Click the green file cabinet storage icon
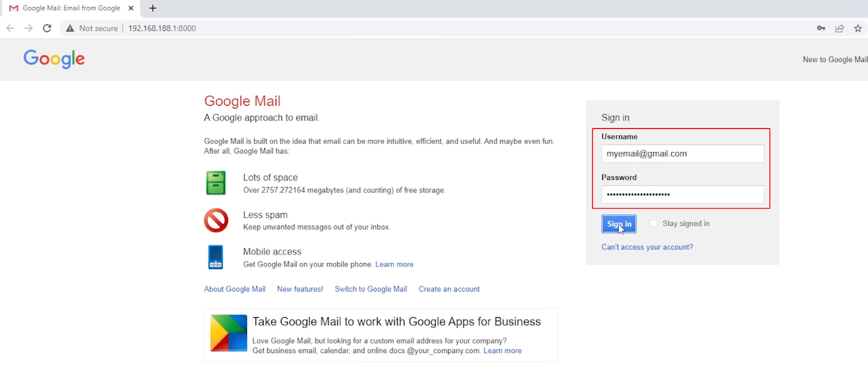 pyautogui.click(x=216, y=183)
